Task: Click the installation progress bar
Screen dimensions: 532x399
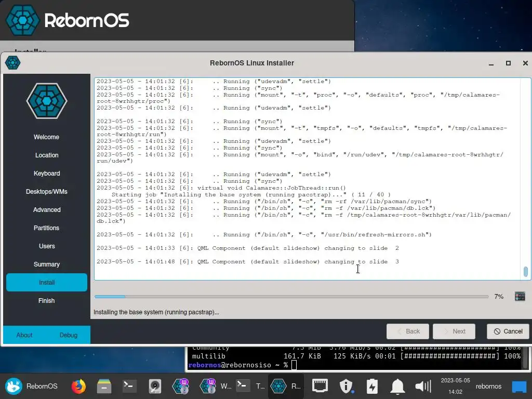Action: click(291, 297)
